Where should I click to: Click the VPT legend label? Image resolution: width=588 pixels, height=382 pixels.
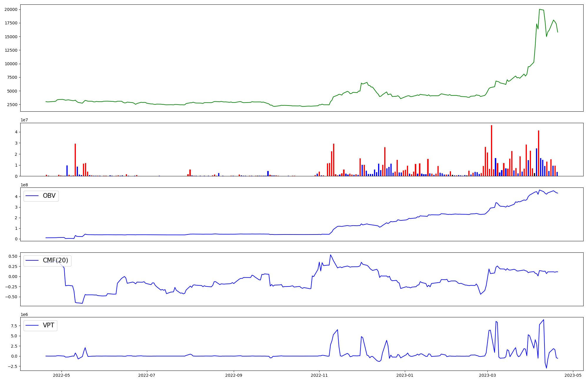coord(49,325)
